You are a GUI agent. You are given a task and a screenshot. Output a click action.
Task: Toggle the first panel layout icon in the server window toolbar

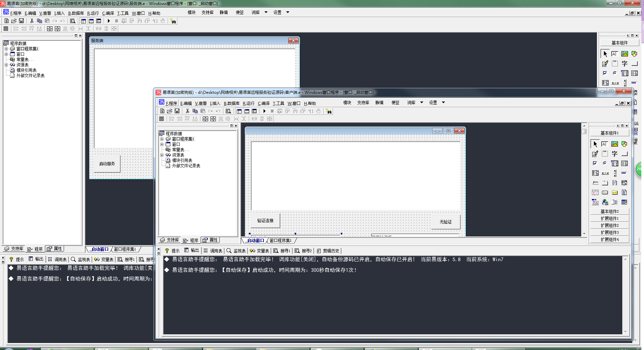(84, 21)
